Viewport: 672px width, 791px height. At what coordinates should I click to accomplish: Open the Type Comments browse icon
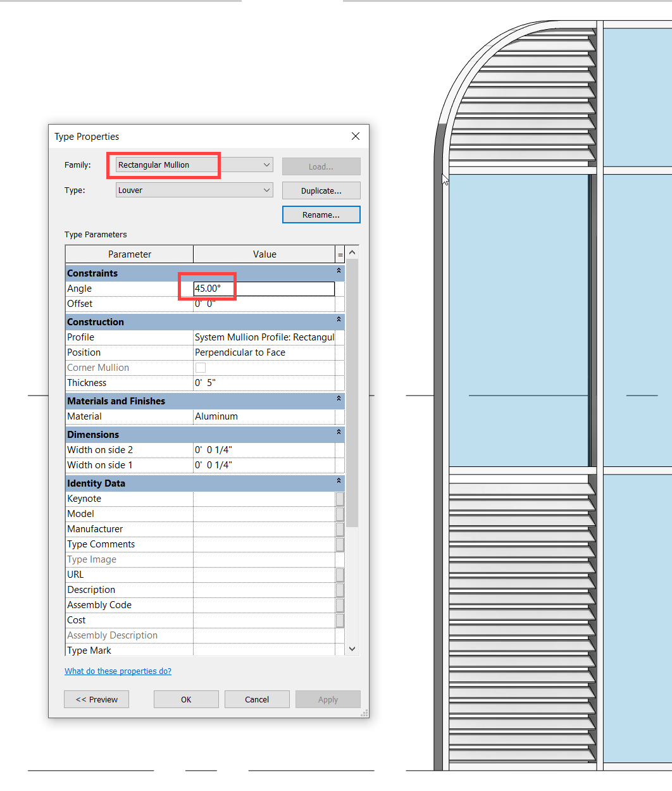340,544
